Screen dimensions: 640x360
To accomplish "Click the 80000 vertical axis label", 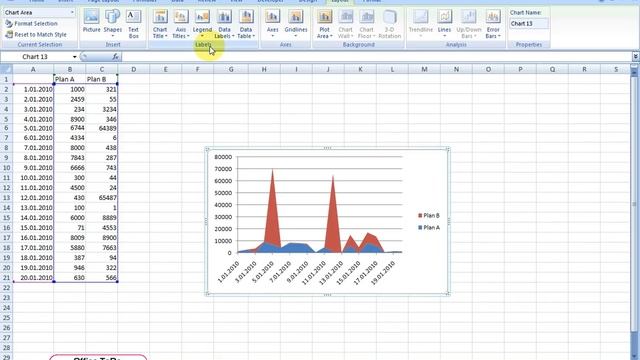I will pos(223,157).
